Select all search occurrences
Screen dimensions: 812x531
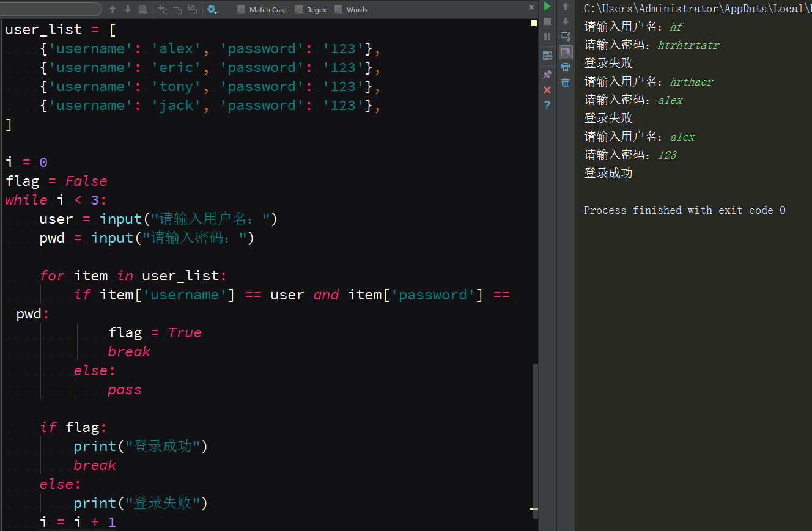pos(193,9)
